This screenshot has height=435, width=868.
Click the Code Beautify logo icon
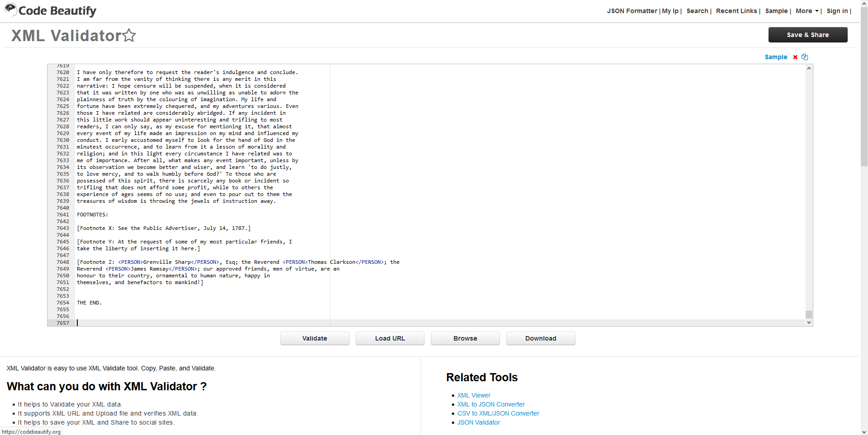click(x=11, y=9)
